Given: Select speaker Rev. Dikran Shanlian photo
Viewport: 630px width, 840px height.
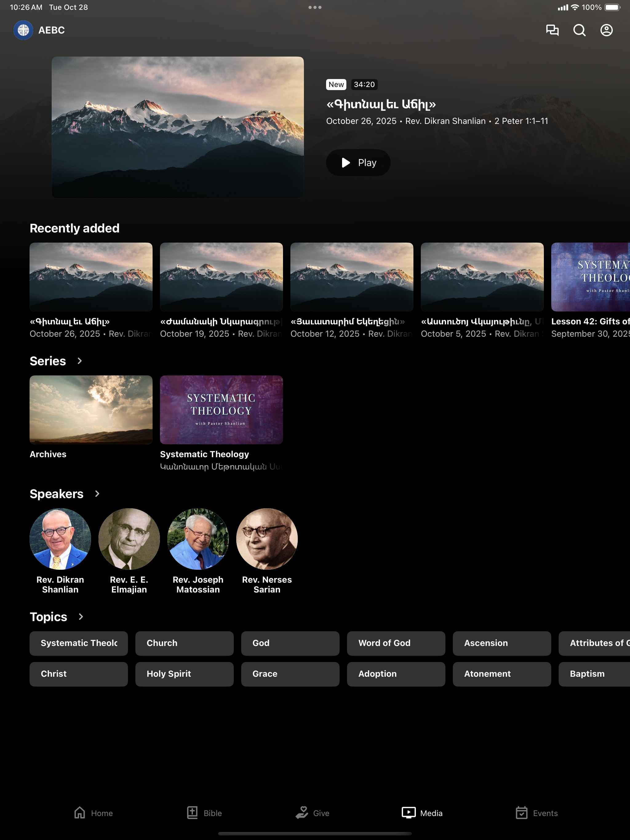Looking at the screenshot, I should pos(60,539).
